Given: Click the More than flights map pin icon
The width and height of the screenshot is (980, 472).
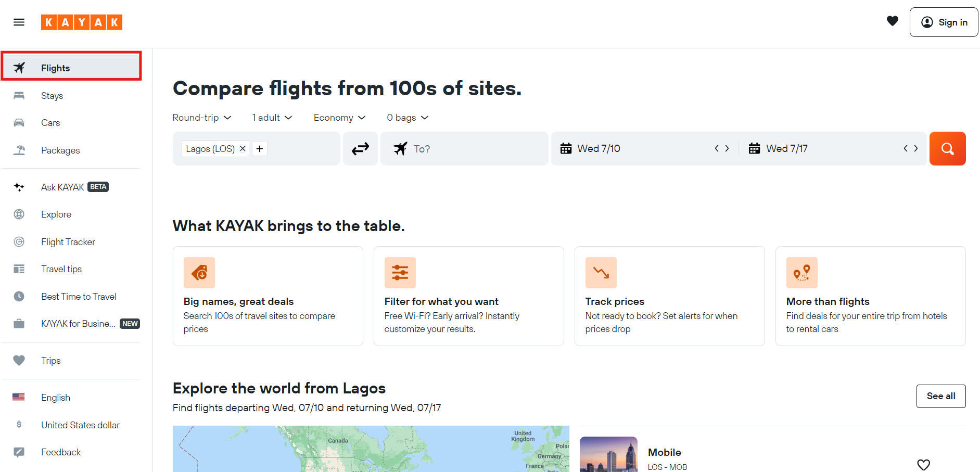Looking at the screenshot, I should click(802, 273).
